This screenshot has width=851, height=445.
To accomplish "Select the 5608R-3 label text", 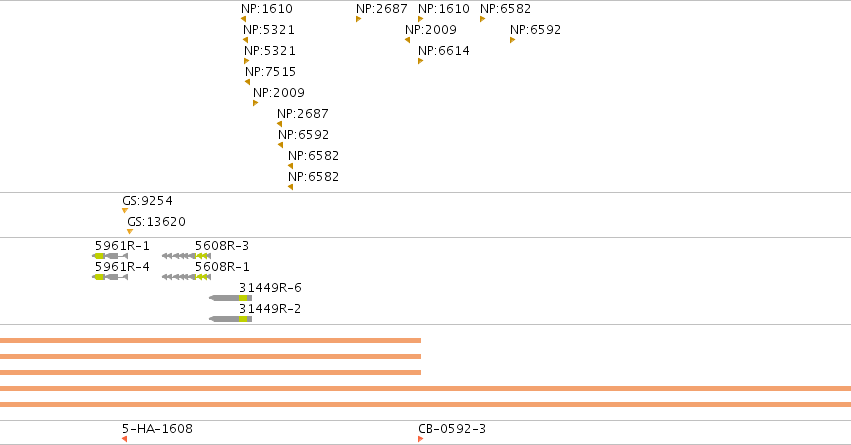I will click(222, 246).
